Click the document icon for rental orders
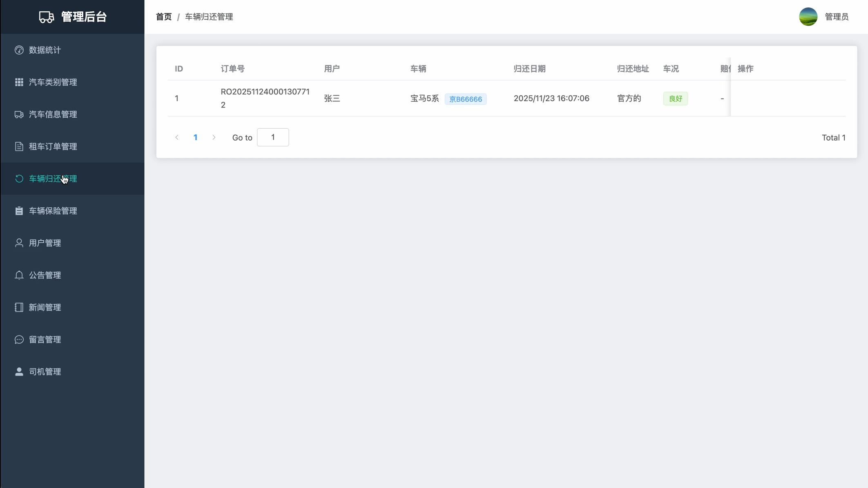Viewport: 868px width, 488px height. [x=19, y=146]
